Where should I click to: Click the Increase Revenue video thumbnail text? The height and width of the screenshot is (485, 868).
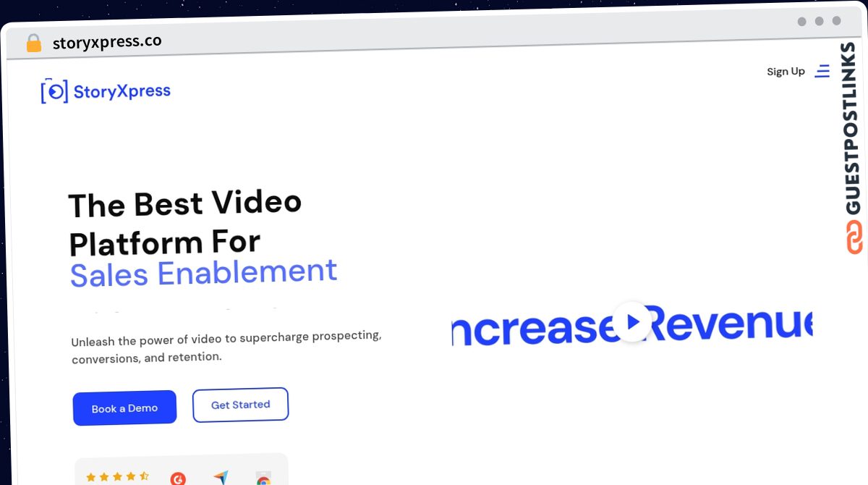pyautogui.click(x=632, y=324)
